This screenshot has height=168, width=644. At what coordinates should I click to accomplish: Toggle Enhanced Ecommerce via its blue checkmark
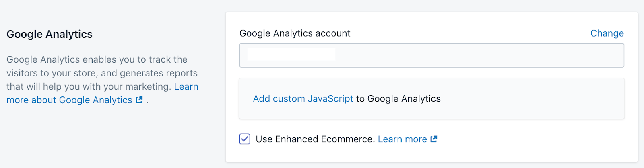point(245,139)
